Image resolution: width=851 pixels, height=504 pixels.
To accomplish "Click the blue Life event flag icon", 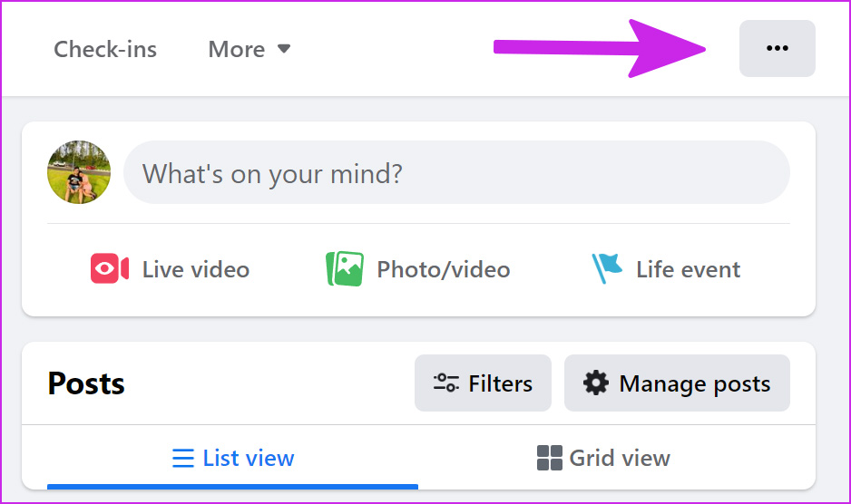I will point(607,268).
